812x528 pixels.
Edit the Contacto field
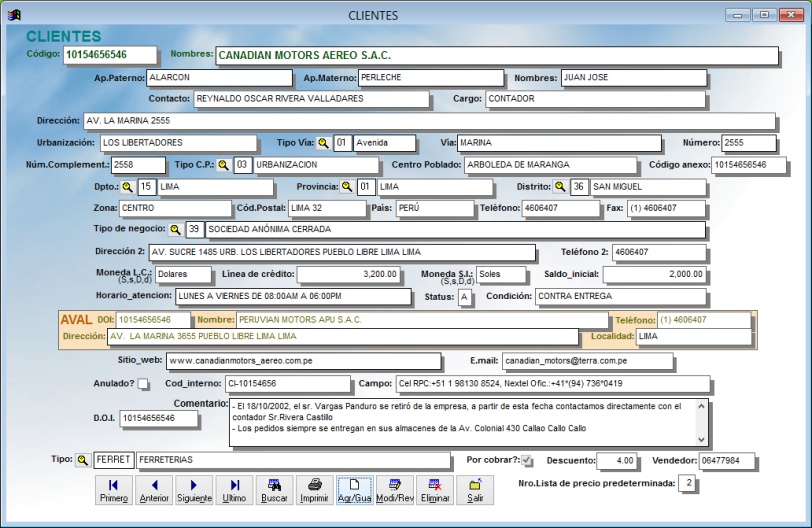tap(311, 99)
